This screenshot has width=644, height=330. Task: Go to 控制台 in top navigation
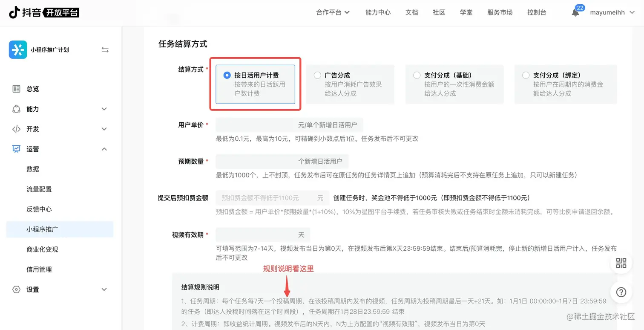pyautogui.click(x=537, y=12)
